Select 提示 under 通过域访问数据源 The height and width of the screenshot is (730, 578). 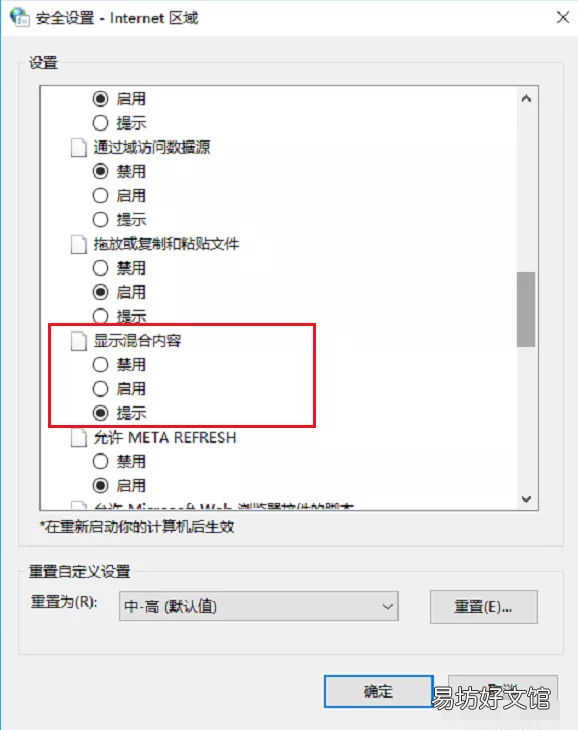(x=101, y=220)
